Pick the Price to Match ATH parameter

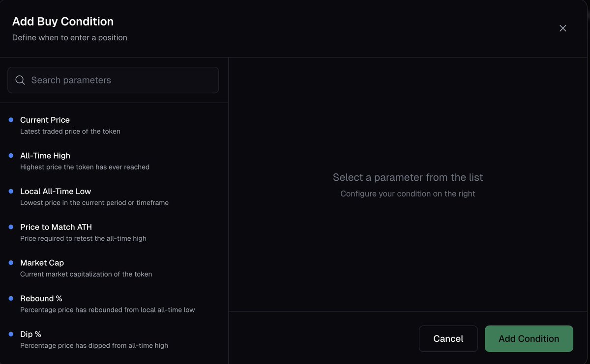[114, 232]
